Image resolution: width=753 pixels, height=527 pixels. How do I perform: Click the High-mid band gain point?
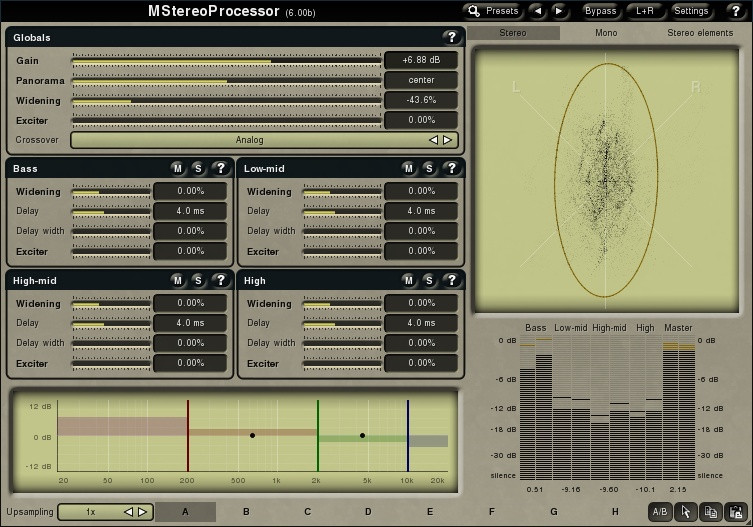click(363, 435)
